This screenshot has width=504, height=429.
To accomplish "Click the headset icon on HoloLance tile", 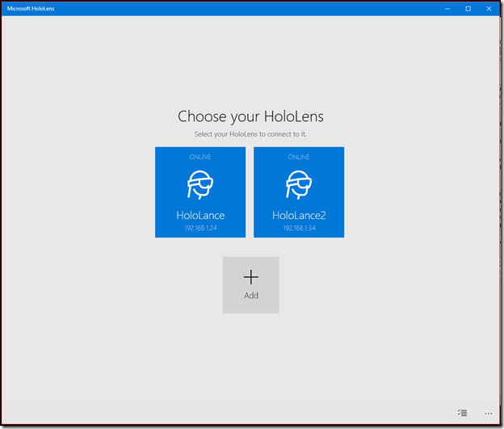I will pos(200,185).
